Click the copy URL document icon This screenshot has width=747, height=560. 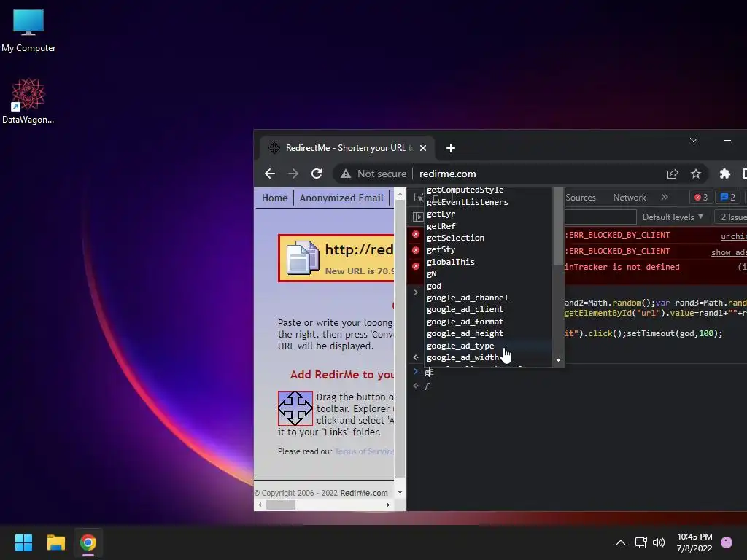[303, 257]
